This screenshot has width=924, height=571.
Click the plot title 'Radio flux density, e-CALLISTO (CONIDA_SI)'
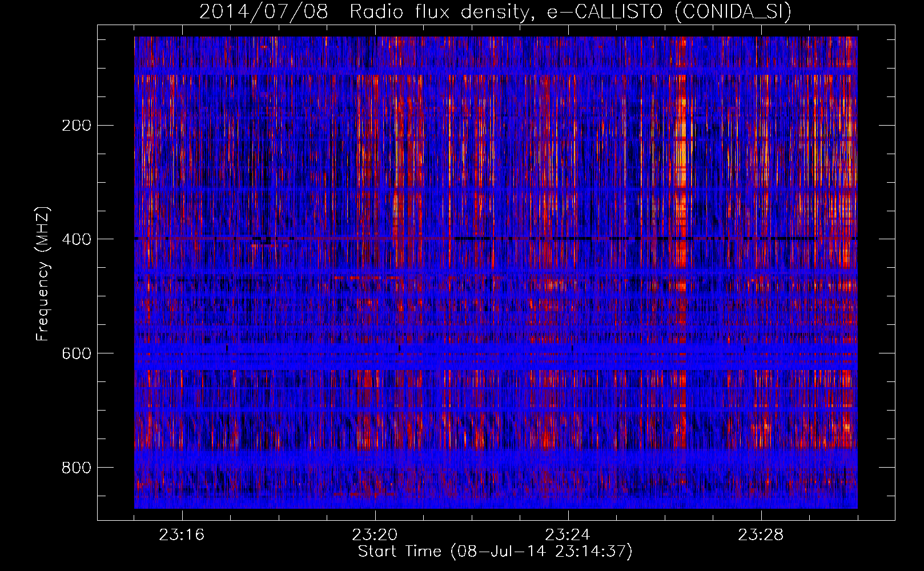point(571,11)
